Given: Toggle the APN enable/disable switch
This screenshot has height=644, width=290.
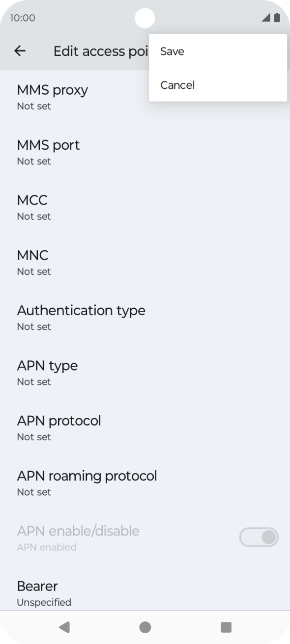Looking at the screenshot, I should tap(259, 537).
